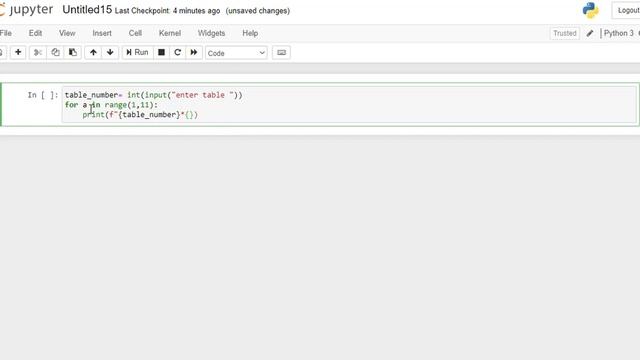This screenshot has height=360, width=640.
Task: Rename the notebook title Untitled15
Action: [x=87, y=10]
